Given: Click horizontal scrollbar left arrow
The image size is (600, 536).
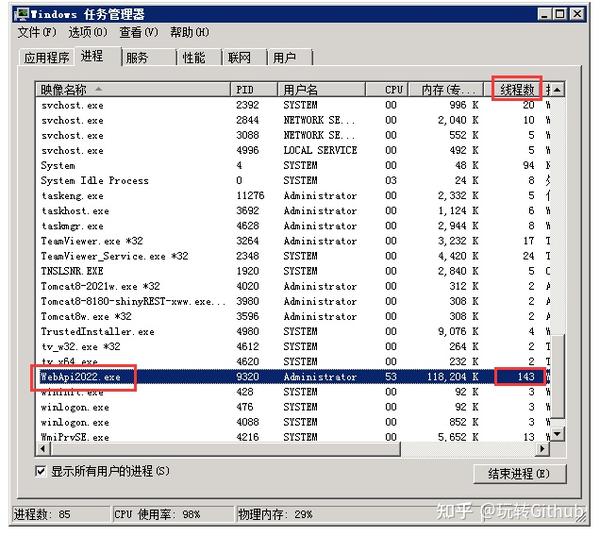Looking at the screenshot, I should click(43, 448).
